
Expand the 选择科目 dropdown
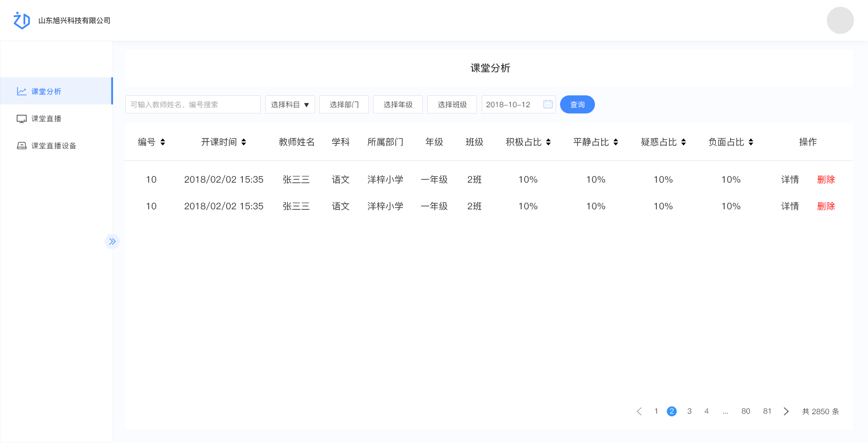[x=290, y=104]
